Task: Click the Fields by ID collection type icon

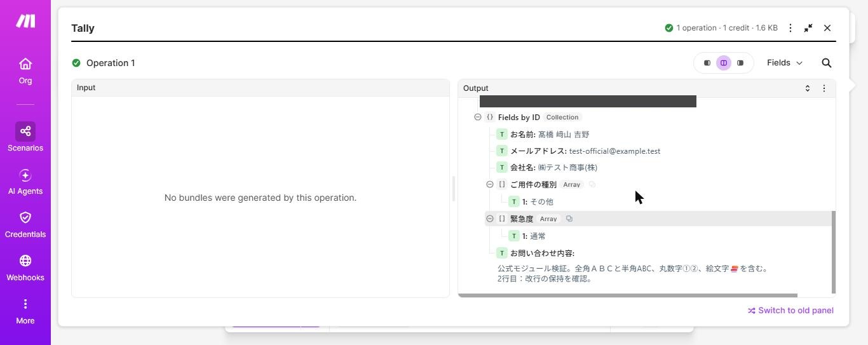Action: point(490,117)
